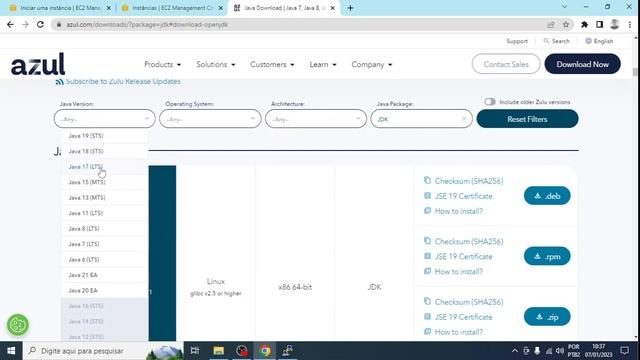Click the cookie settings badge
Image resolution: width=640 pixels, height=360 pixels.
pyautogui.click(x=18, y=325)
